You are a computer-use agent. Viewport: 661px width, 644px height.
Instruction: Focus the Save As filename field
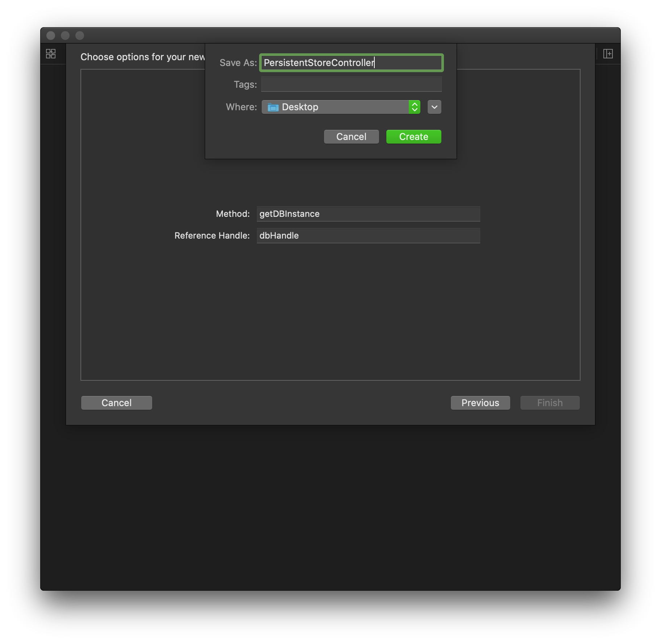point(351,63)
